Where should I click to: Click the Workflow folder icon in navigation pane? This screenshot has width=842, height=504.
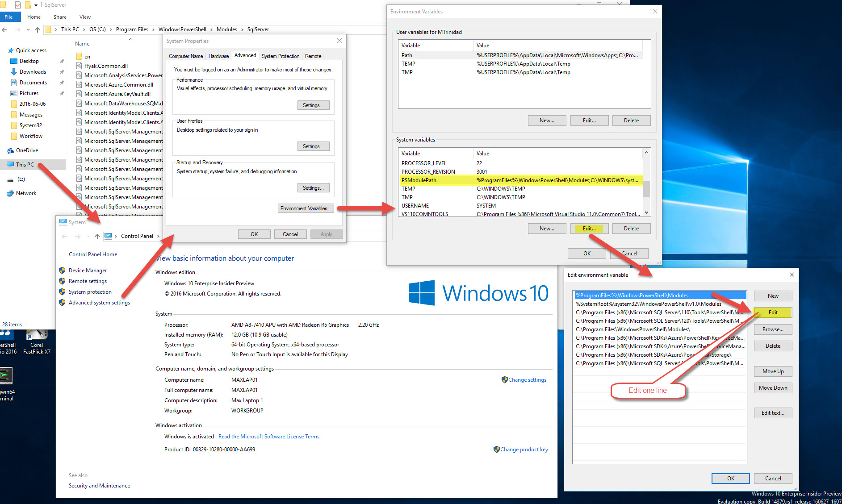coord(13,136)
